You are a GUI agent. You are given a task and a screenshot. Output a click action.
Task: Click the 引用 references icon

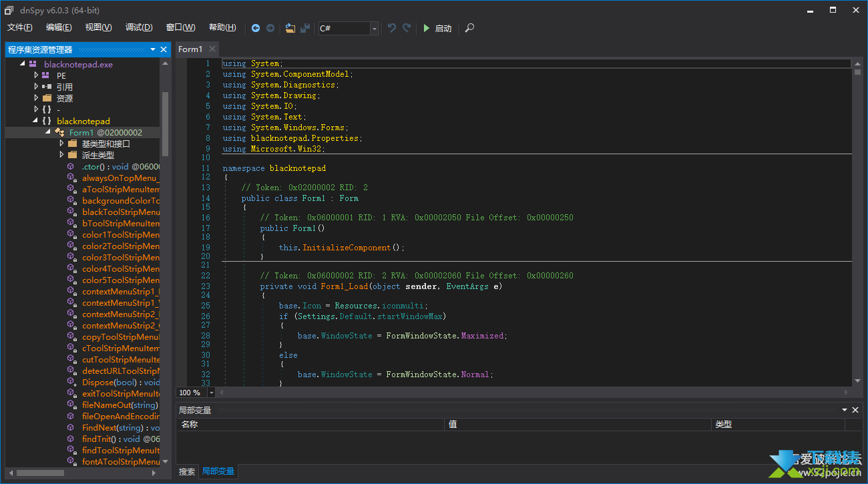46,87
